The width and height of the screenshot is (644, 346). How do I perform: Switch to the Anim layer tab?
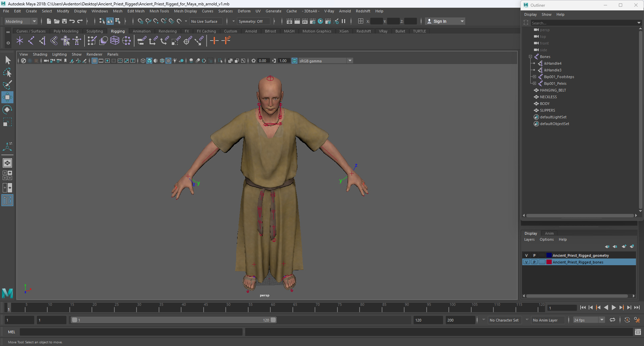pyautogui.click(x=549, y=233)
